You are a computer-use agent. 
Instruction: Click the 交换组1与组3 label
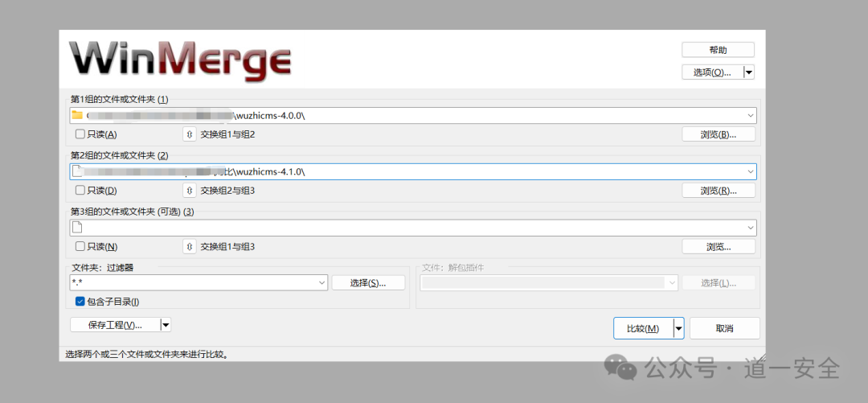(x=227, y=246)
